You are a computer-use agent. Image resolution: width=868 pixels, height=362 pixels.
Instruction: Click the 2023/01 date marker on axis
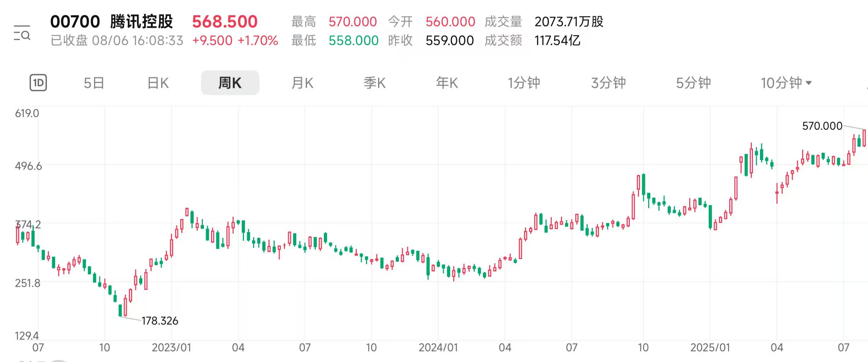click(x=171, y=347)
